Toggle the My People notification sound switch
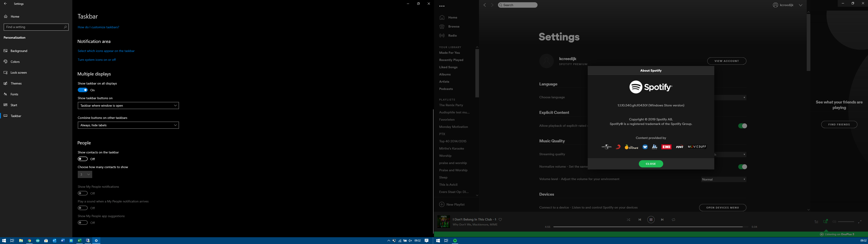Viewport: 868px width, 244px height. [x=83, y=208]
